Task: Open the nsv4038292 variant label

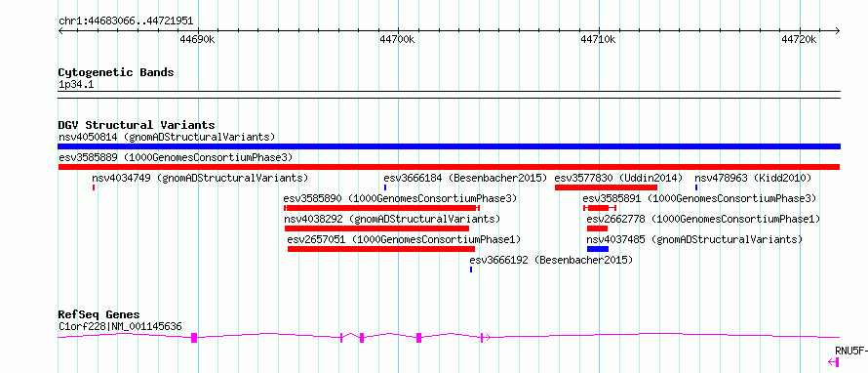Action: click(392, 219)
